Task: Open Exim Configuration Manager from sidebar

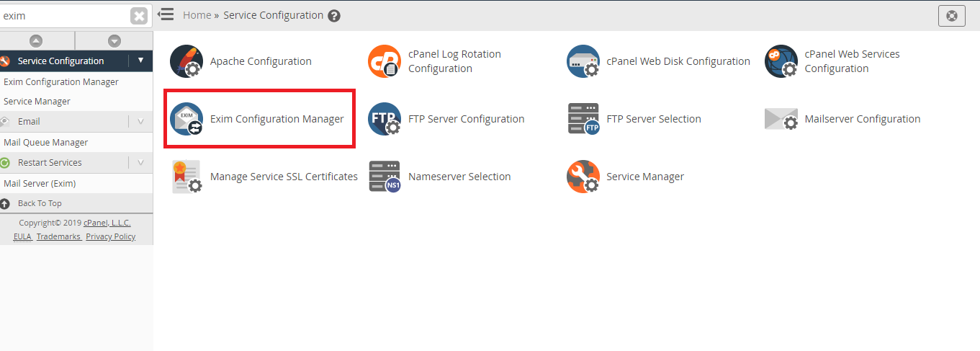Action: [61, 82]
